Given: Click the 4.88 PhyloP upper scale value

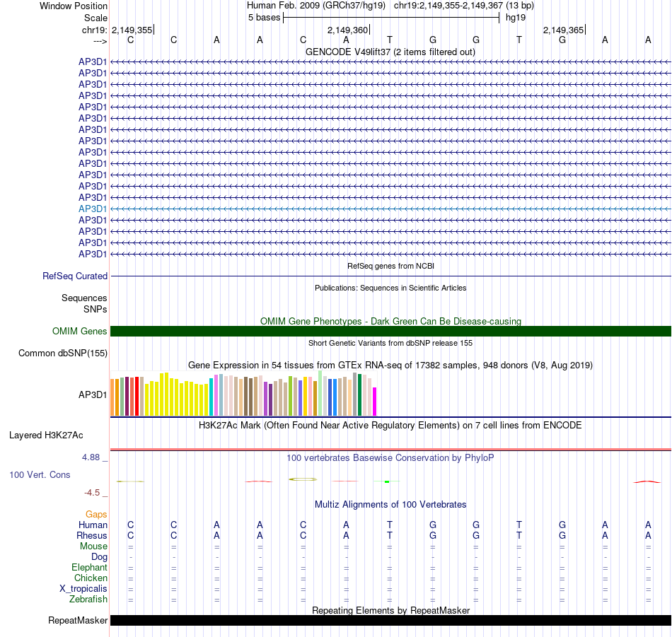Looking at the screenshot, I should pyautogui.click(x=91, y=457).
